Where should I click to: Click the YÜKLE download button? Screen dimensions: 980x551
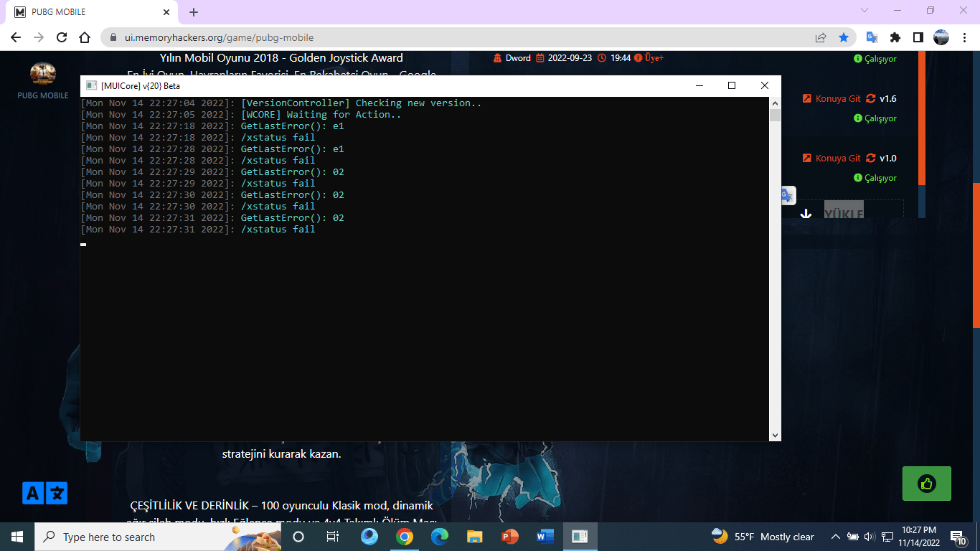[844, 213]
